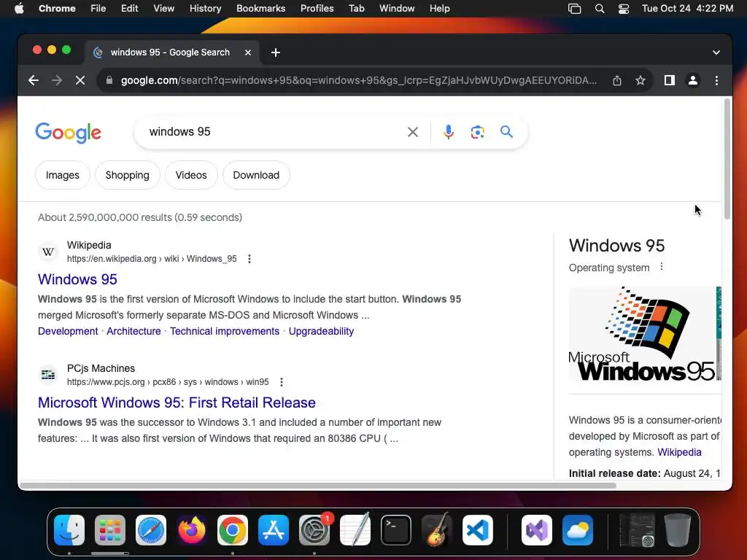Click the blue magnifier search button

pyautogui.click(x=506, y=131)
